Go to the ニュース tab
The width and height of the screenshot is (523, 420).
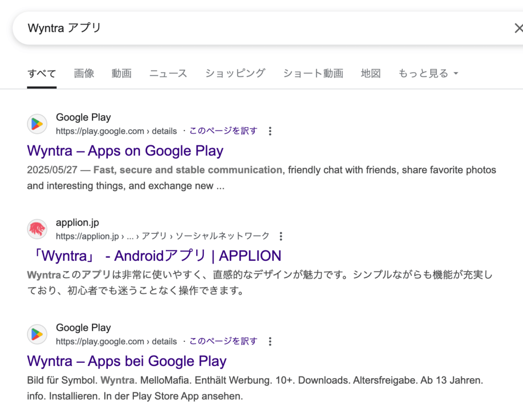(168, 73)
